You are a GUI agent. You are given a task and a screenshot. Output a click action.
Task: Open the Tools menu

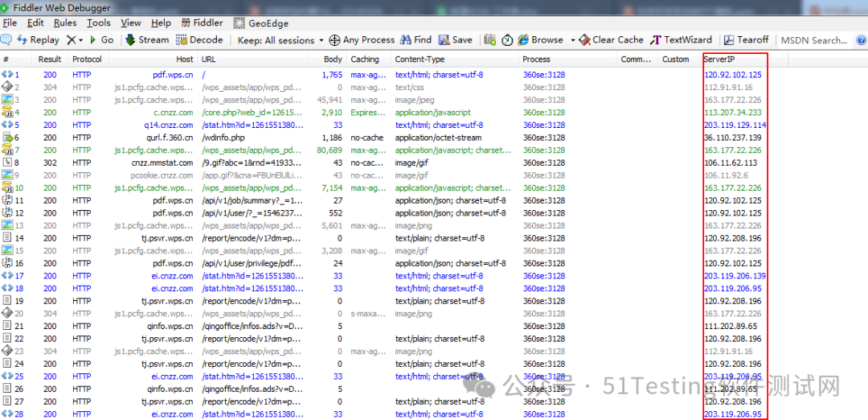99,23
